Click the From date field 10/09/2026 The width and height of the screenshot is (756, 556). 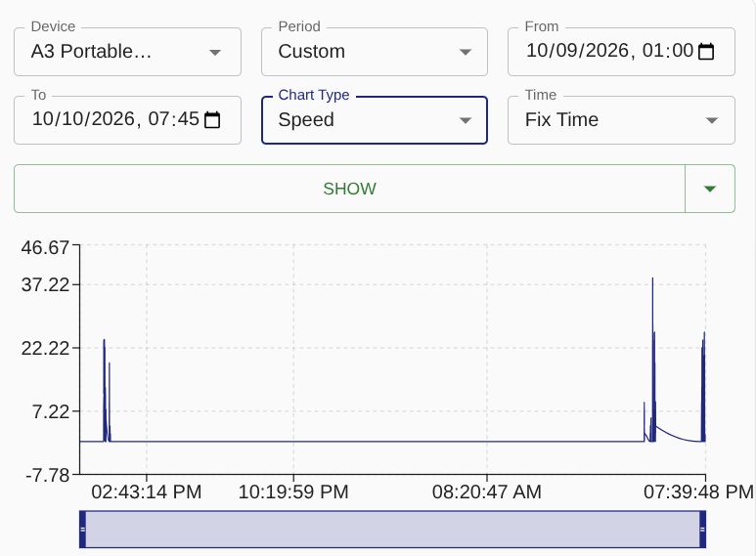tap(621, 52)
